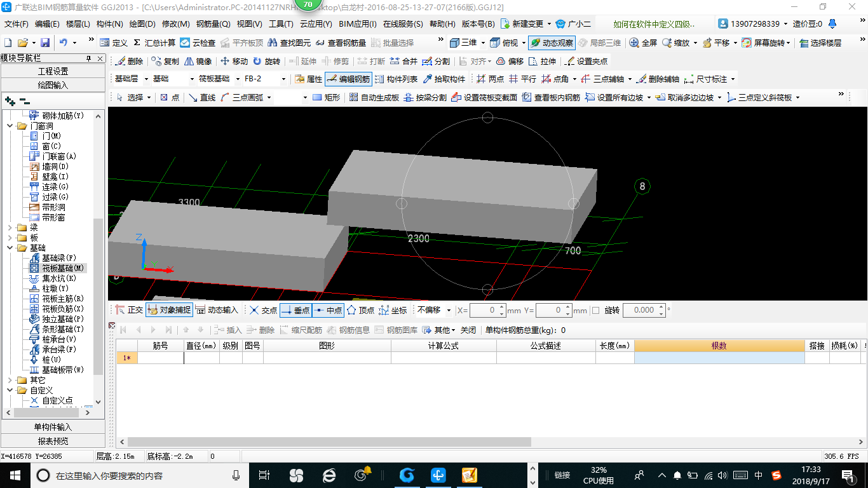This screenshot has width=868, height=488.
Task: Select 独立基础(F) tree item
Action: click(57, 319)
